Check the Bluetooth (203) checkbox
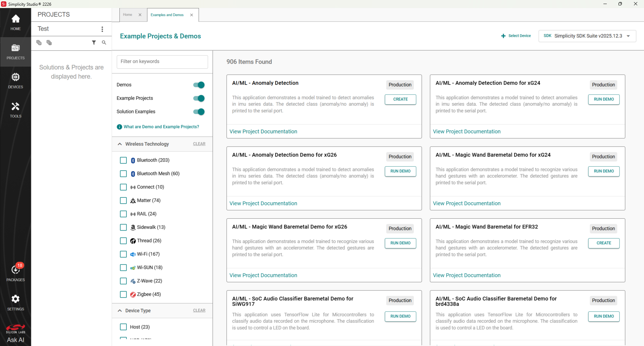644x346 pixels. (x=123, y=160)
